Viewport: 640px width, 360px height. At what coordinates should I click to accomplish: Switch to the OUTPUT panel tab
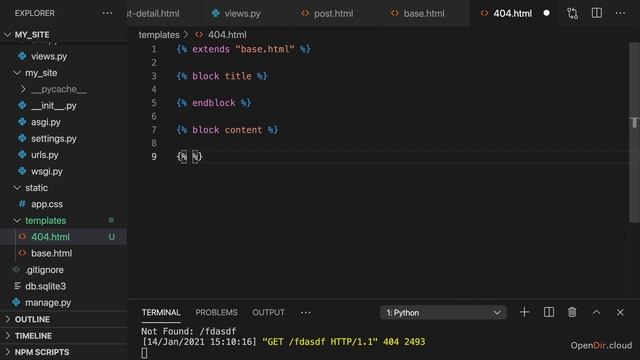(268, 313)
